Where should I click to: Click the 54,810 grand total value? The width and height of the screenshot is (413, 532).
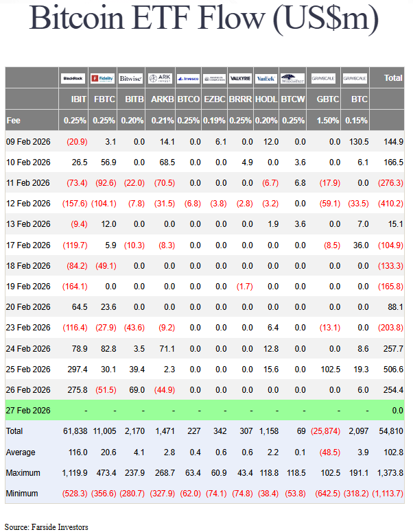pos(391,431)
